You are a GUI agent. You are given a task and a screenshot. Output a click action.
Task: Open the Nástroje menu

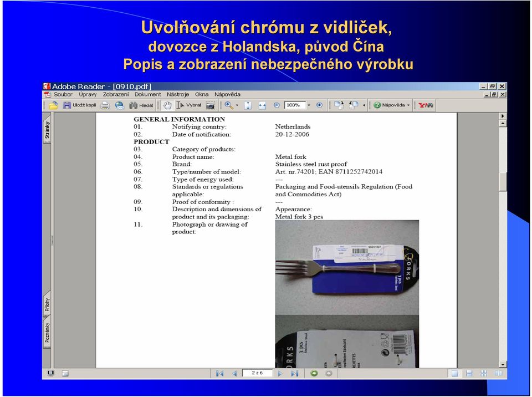point(178,94)
